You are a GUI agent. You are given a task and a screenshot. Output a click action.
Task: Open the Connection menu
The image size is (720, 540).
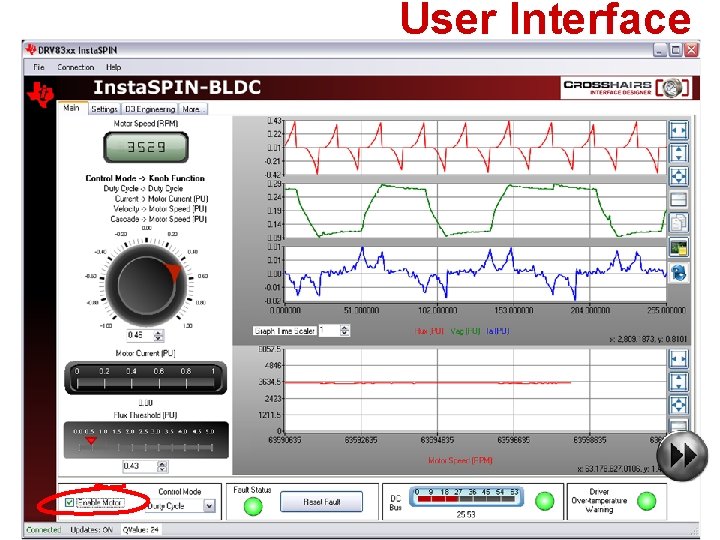[75, 67]
